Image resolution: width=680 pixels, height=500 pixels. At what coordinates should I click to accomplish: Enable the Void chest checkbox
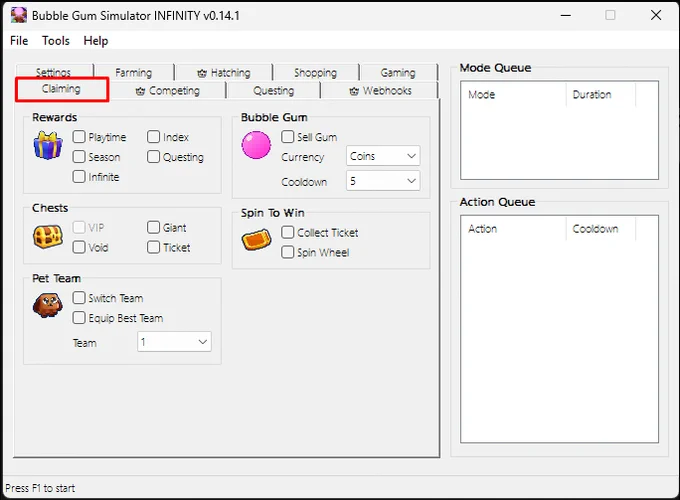[x=79, y=247]
